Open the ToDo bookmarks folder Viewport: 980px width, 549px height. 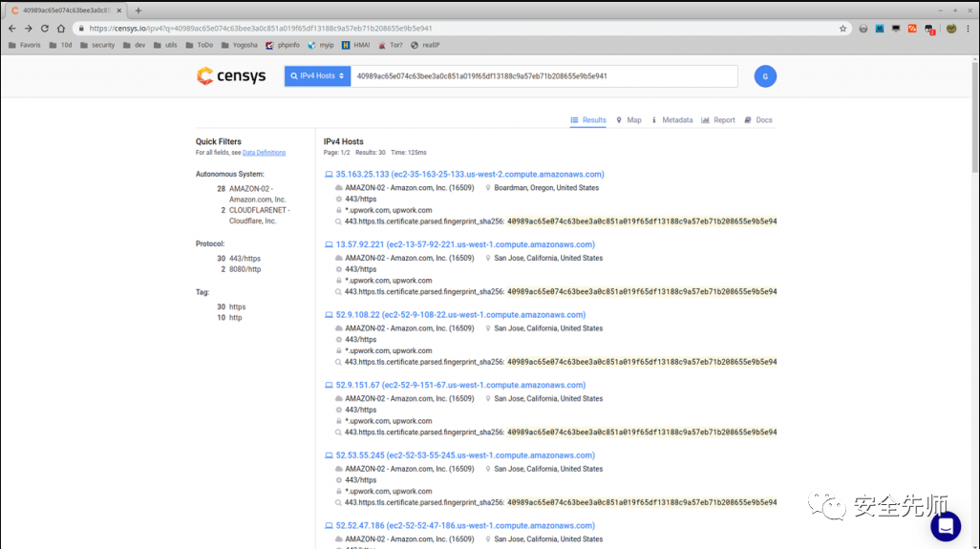200,45
